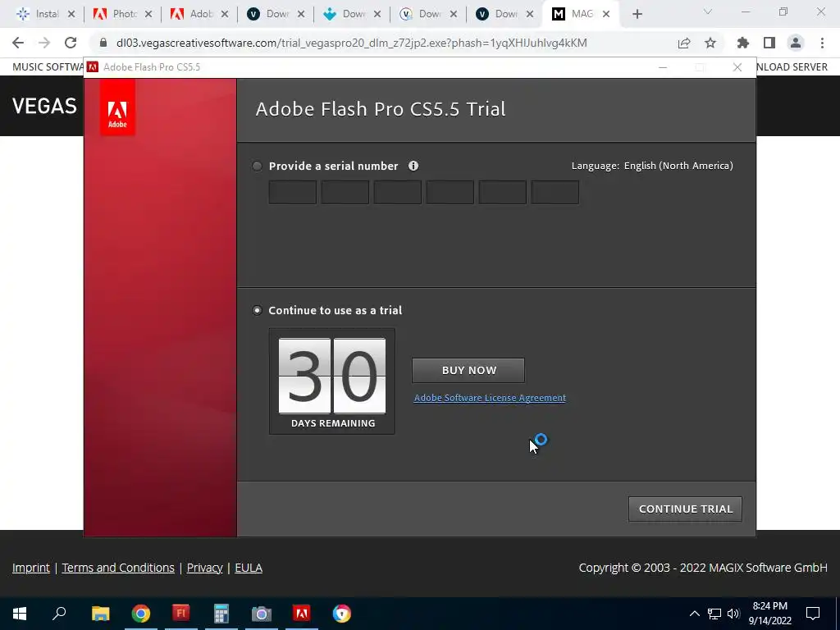Click the CONTINUE TRIAL button

click(685, 509)
